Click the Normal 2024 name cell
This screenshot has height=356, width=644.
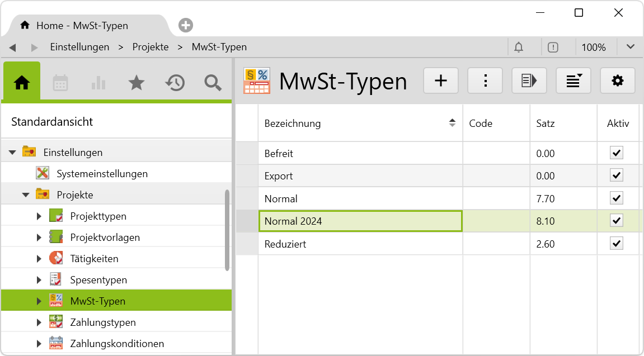tap(361, 221)
